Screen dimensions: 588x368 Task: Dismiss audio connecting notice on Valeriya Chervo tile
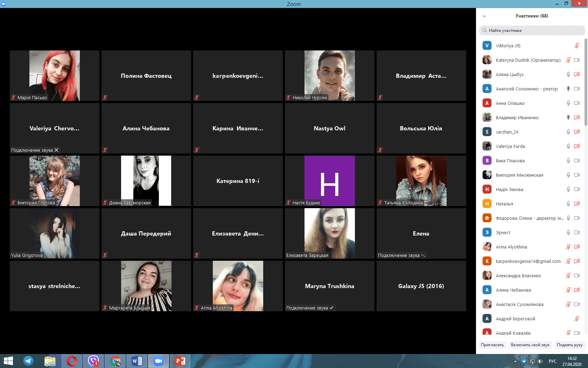56,150
